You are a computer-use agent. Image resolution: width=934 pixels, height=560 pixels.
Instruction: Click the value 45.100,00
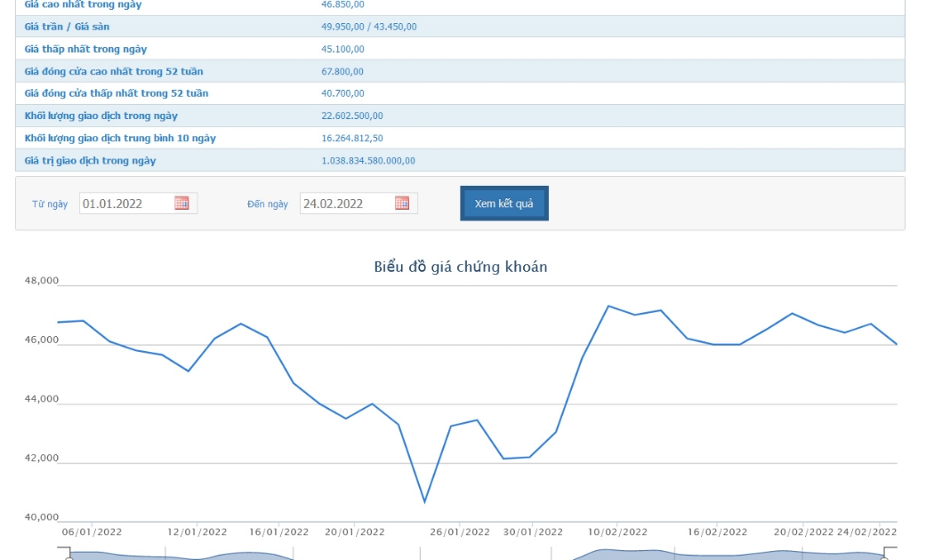(342, 49)
